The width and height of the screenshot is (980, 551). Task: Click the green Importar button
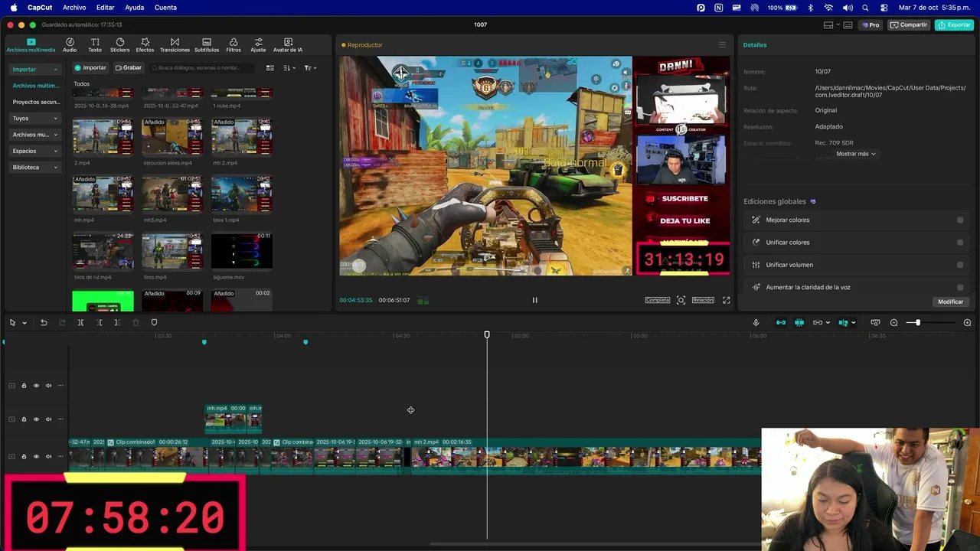coord(90,68)
